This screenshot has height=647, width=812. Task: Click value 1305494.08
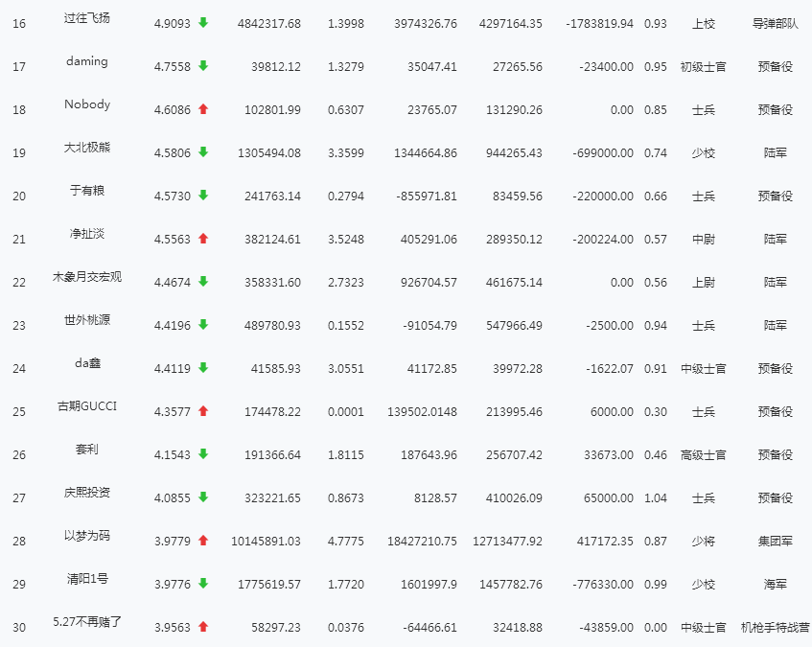[269, 153]
